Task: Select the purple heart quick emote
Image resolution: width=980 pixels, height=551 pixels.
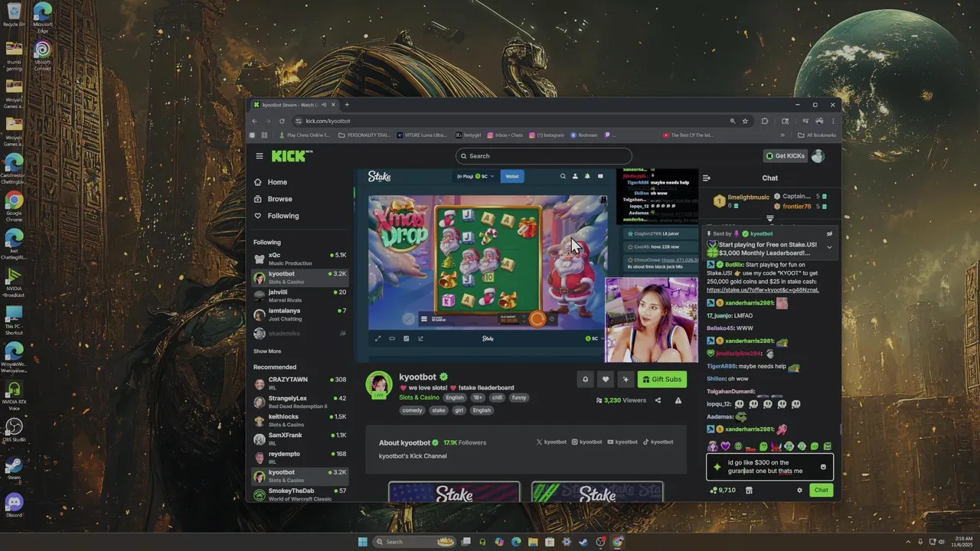Action: click(725, 446)
